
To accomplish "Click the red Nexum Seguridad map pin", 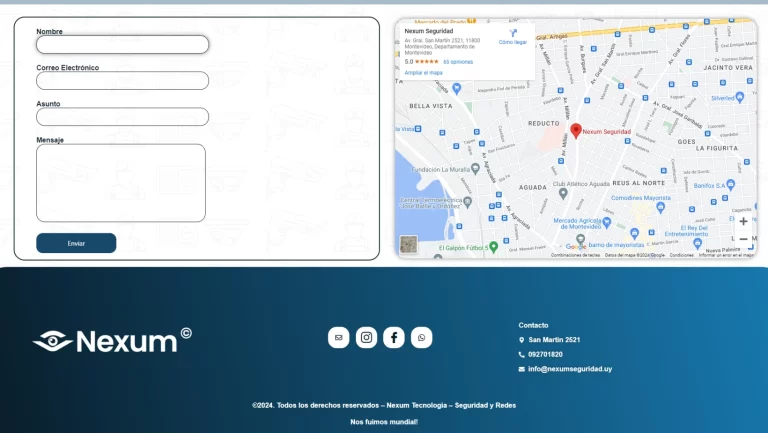I will coord(576,130).
